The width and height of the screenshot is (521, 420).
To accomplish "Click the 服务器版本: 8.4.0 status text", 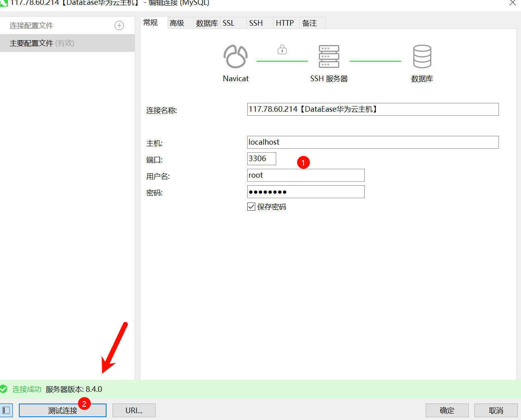I will pyautogui.click(x=74, y=389).
